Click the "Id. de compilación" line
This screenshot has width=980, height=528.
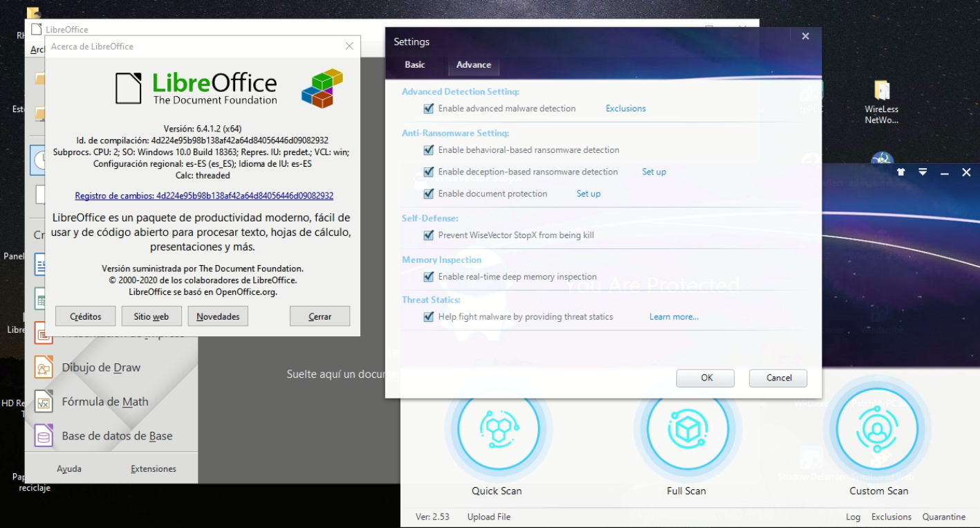(203, 140)
